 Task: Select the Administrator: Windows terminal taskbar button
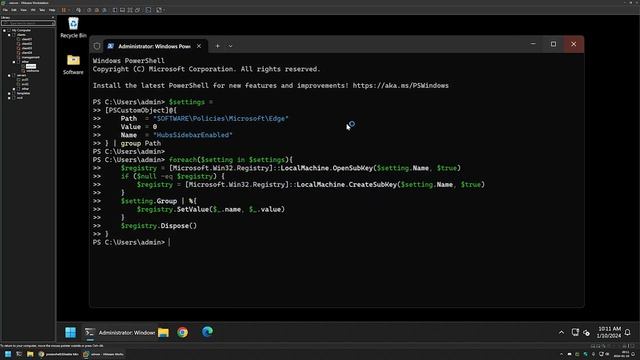pos(120,333)
